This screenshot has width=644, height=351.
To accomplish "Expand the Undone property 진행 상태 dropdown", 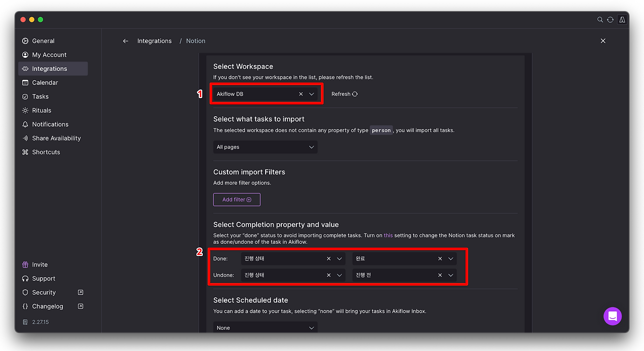I will coord(340,275).
